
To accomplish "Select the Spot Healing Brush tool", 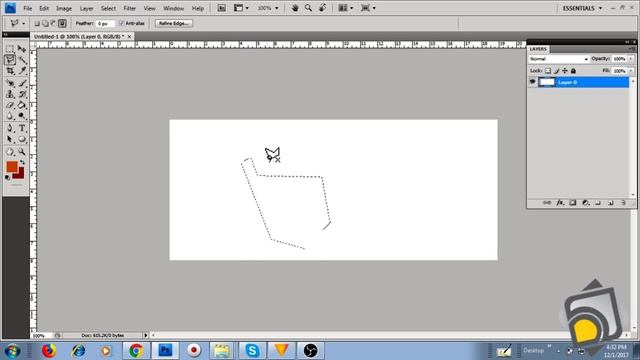I will [x=10, y=83].
